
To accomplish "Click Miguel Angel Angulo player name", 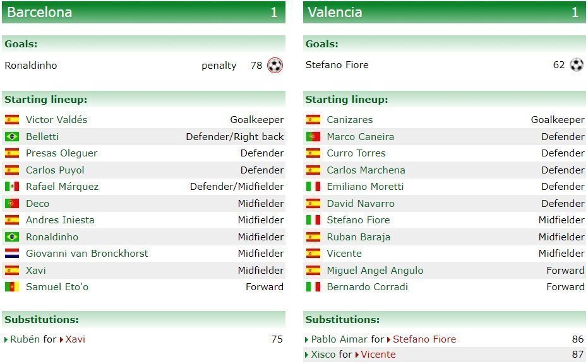I will click(x=375, y=271).
